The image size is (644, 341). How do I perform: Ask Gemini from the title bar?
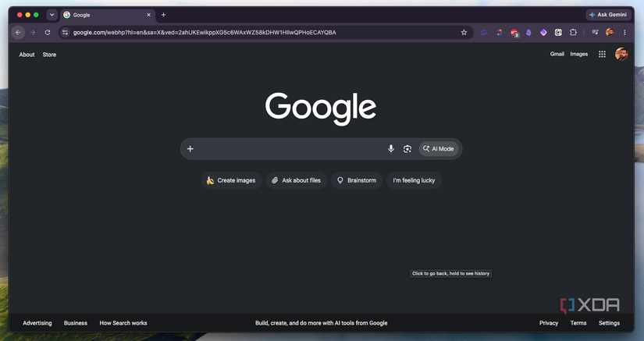(608, 15)
